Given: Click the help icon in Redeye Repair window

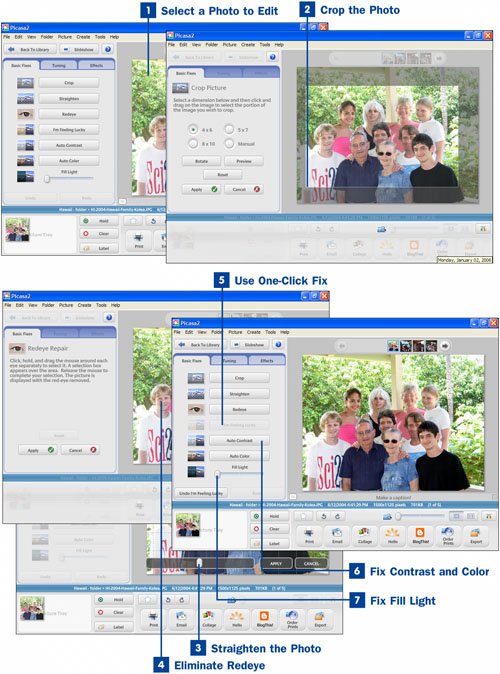Looking at the screenshot, I should pyautogui.click(x=109, y=317).
